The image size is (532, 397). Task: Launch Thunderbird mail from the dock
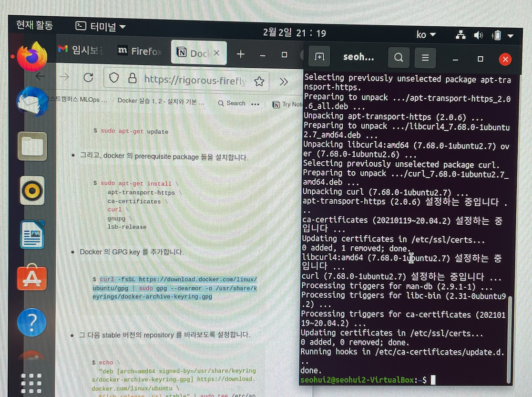tap(32, 102)
